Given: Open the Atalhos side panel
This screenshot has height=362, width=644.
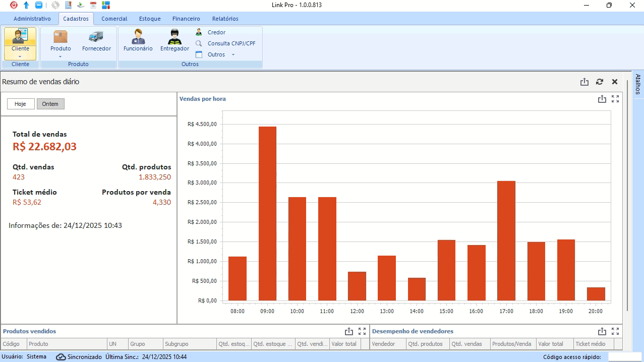Looking at the screenshot, I should click(638, 84).
